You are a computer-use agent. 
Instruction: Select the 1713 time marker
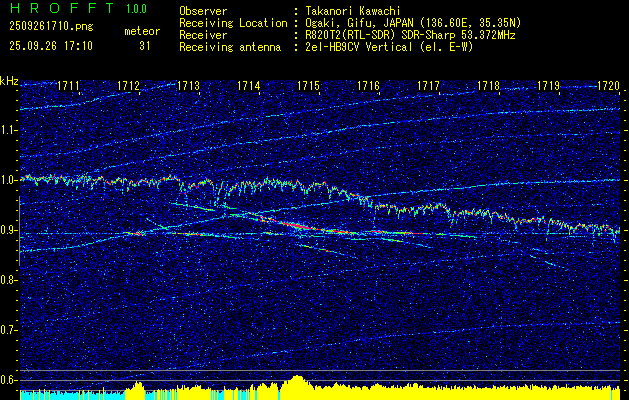[x=189, y=87]
